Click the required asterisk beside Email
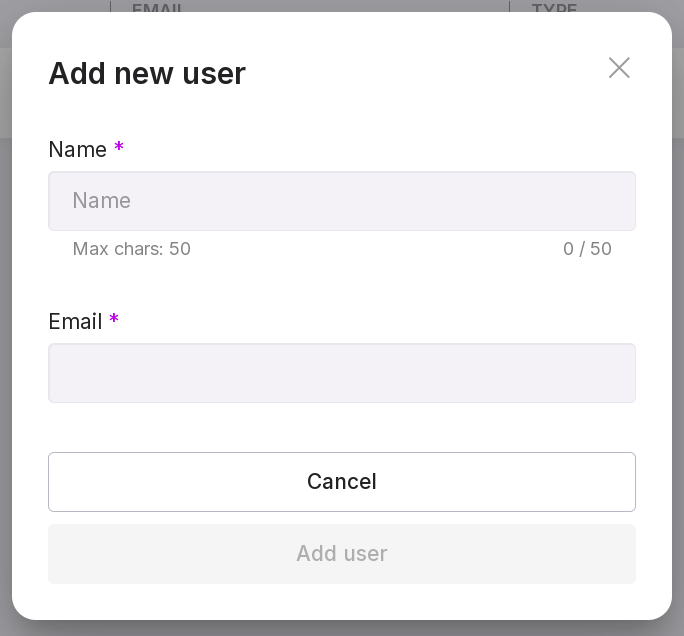The width and height of the screenshot is (684, 636). 114,321
